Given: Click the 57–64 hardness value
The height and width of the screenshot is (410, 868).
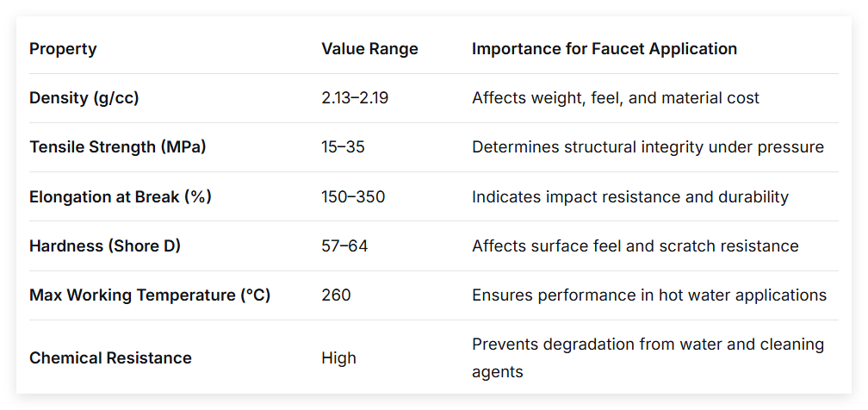Looking at the screenshot, I should pos(344,246).
